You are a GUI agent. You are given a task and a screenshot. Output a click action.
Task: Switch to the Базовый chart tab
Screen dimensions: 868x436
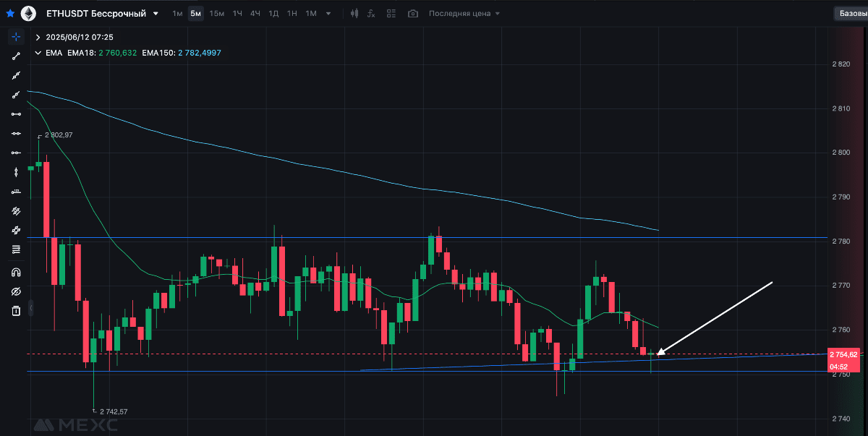coord(851,14)
